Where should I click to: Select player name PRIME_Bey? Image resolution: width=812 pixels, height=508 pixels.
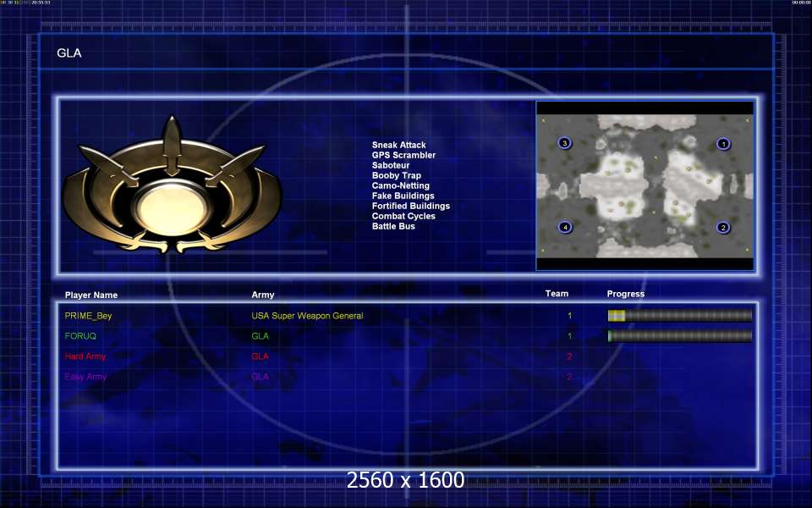(88, 316)
